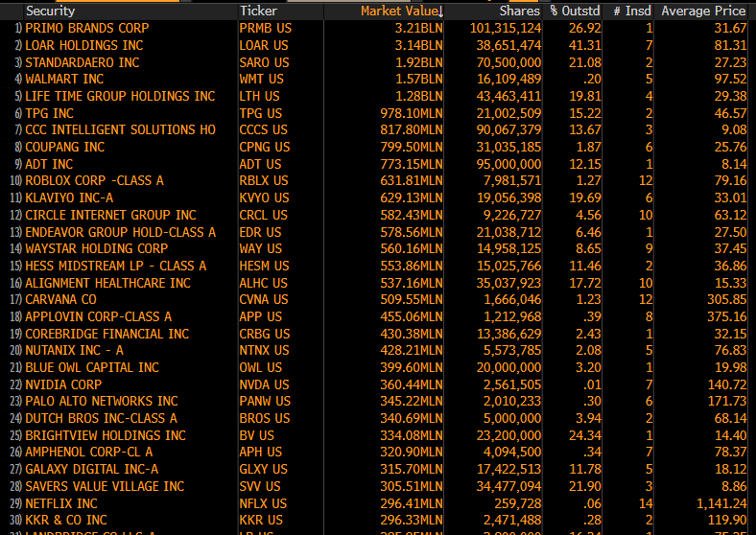Click the Security column header
The height and width of the screenshot is (535, 756).
pyautogui.click(x=50, y=12)
